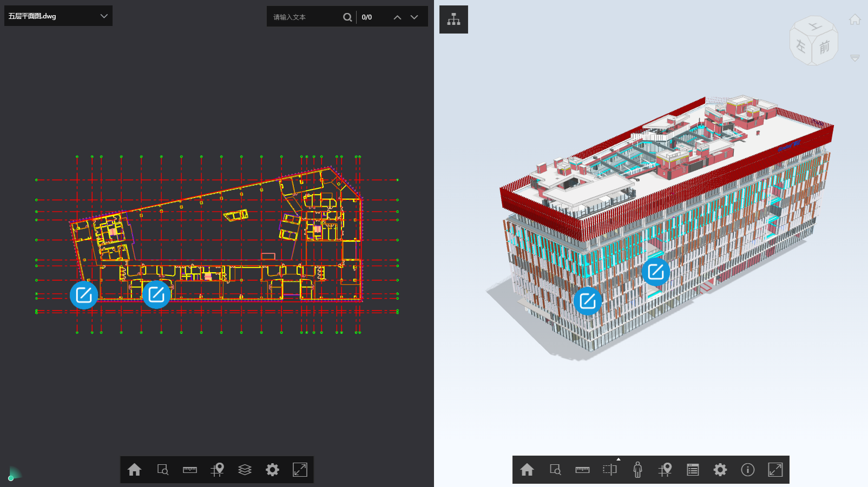The width and height of the screenshot is (868, 487).
Task: Open the 五层平面图.dwg drawing dropdown
Action: (x=58, y=16)
